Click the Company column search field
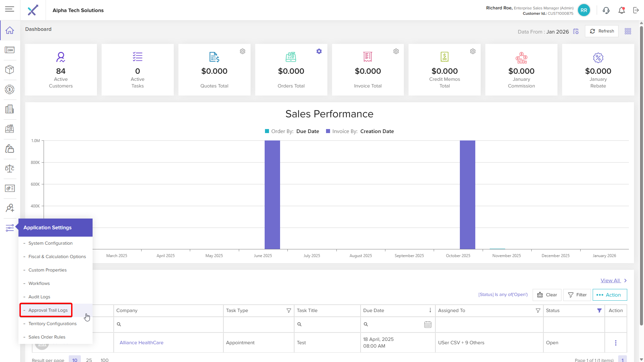This screenshot has height=362, width=644. point(168,324)
